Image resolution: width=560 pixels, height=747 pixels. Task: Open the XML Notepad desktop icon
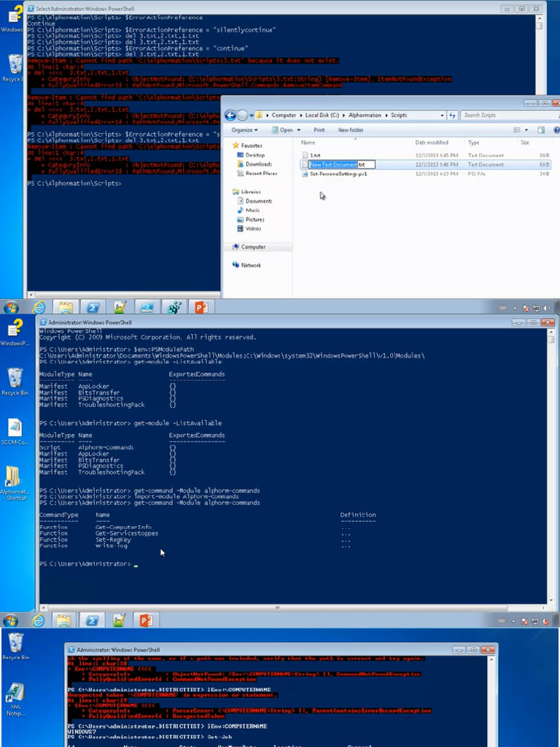coord(15,699)
